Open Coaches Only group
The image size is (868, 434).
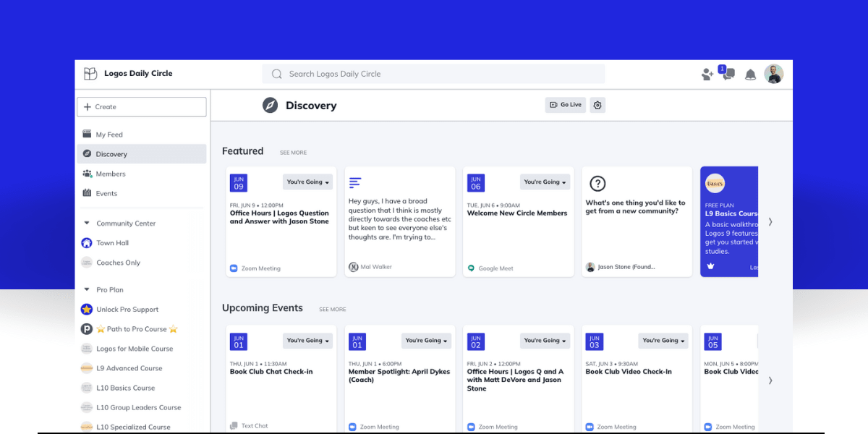(x=142, y=263)
